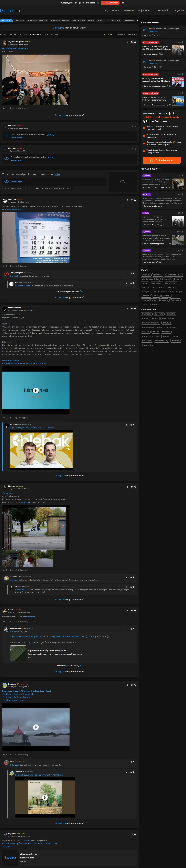Click large crossed-eye hidden thumbnail icon
Screen dimensions: 186x868
tap(123, 182)
